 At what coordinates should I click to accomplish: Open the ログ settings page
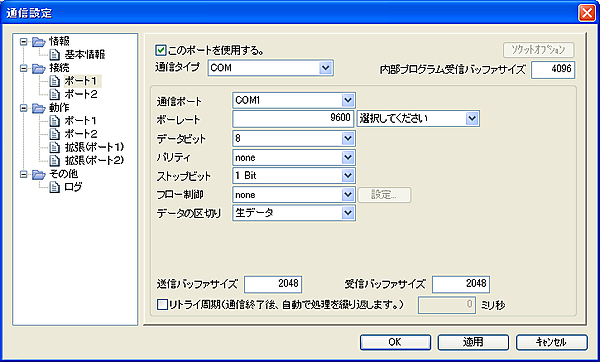73,188
